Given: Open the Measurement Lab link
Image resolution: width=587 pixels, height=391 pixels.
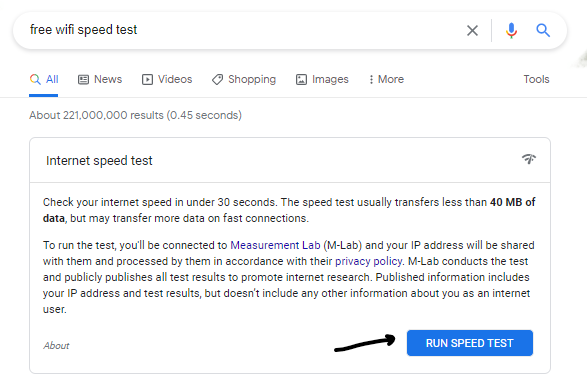Looking at the screenshot, I should [275, 245].
